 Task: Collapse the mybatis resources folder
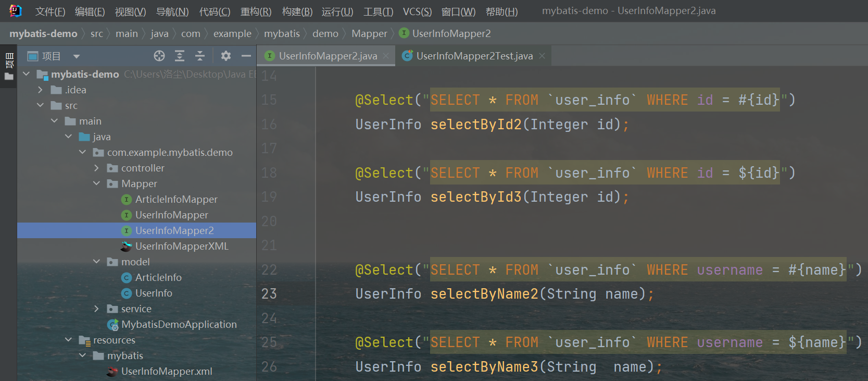pos(82,355)
